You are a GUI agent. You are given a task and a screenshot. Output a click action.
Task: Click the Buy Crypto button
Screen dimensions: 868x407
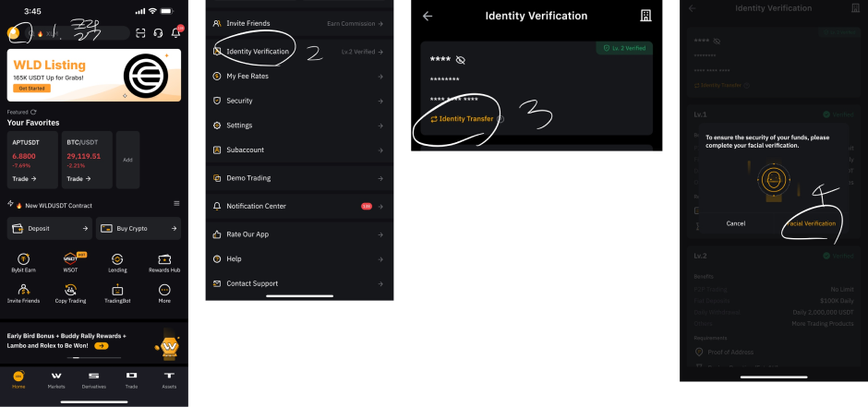tap(139, 228)
